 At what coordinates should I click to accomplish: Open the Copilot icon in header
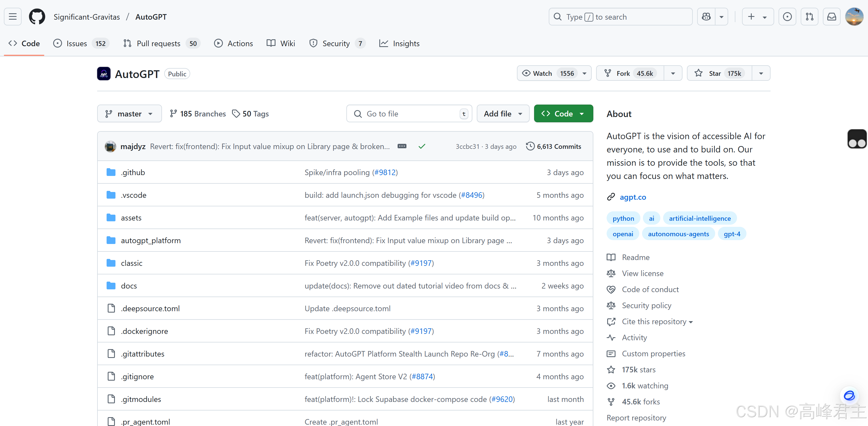pos(706,17)
